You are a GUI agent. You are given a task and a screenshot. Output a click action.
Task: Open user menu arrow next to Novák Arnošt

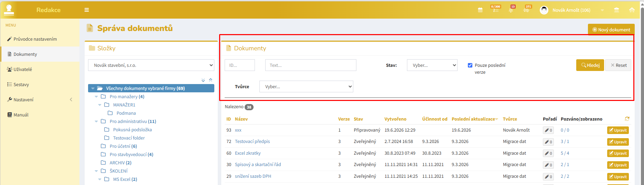602,10
